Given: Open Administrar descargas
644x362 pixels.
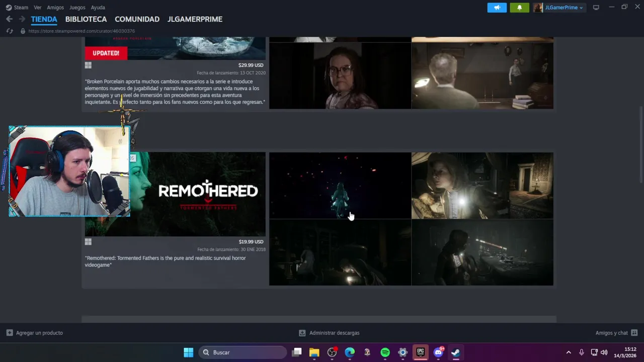Looking at the screenshot, I should (x=330, y=333).
